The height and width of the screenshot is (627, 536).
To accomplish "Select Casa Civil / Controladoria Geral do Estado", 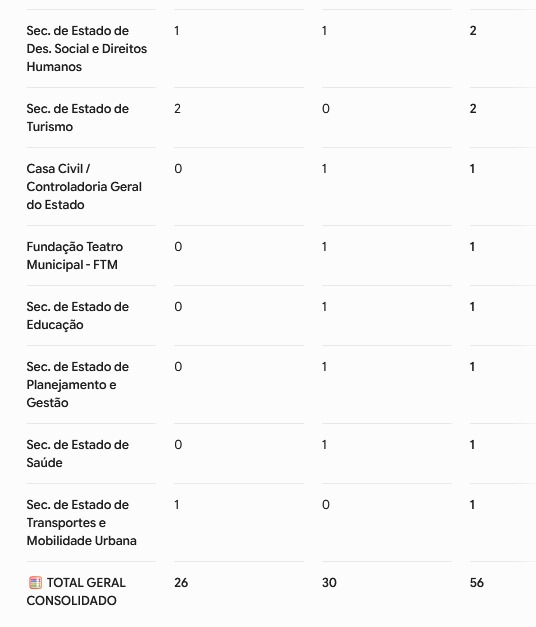I will click(84, 187).
